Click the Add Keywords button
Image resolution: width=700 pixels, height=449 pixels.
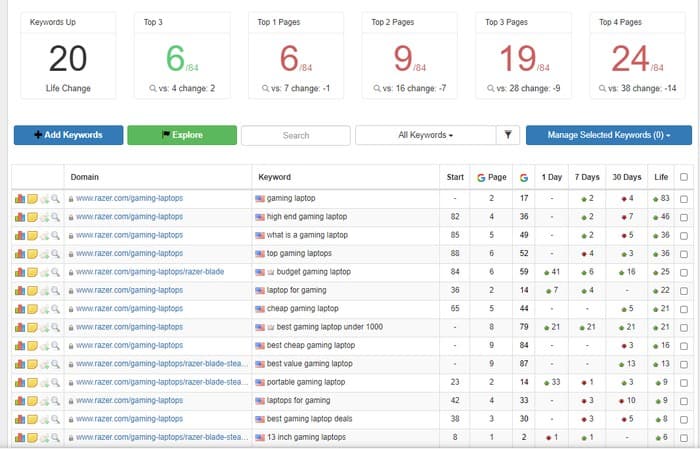(x=68, y=135)
